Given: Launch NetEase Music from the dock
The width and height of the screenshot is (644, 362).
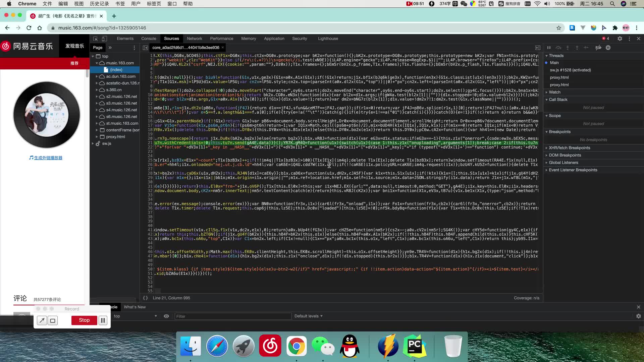Looking at the screenshot, I should (270, 346).
